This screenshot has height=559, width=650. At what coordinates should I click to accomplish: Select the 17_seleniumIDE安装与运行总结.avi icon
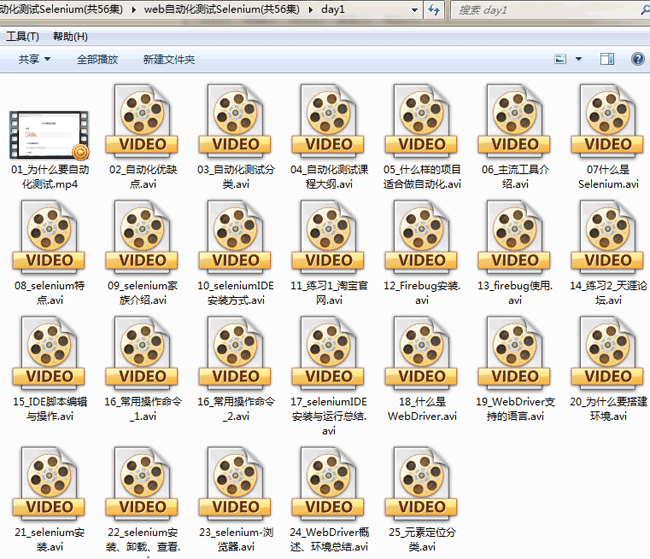pyautogui.click(x=328, y=354)
